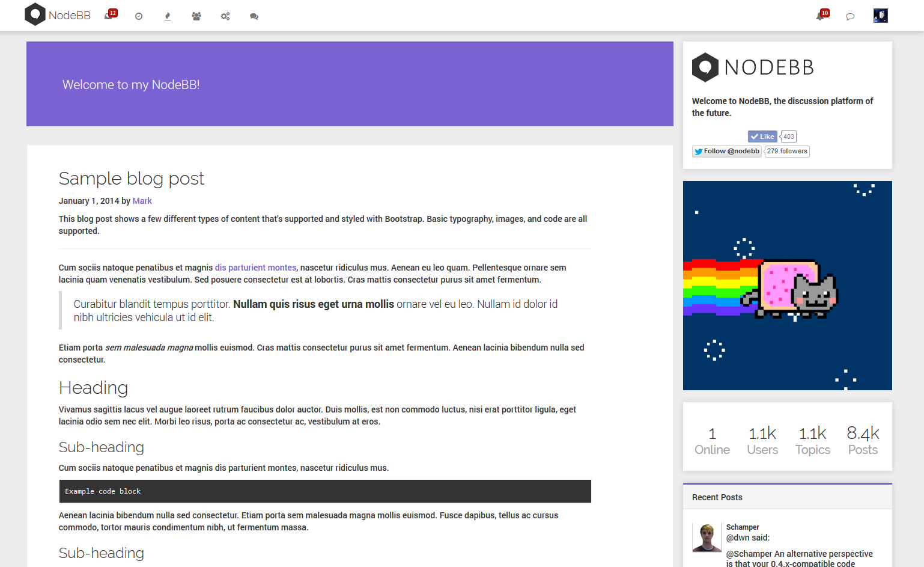Image resolution: width=924 pixels, height=567 pixels.
Task: Click the @dwn mention in Recent Posts
Action: tap(738, 538)
